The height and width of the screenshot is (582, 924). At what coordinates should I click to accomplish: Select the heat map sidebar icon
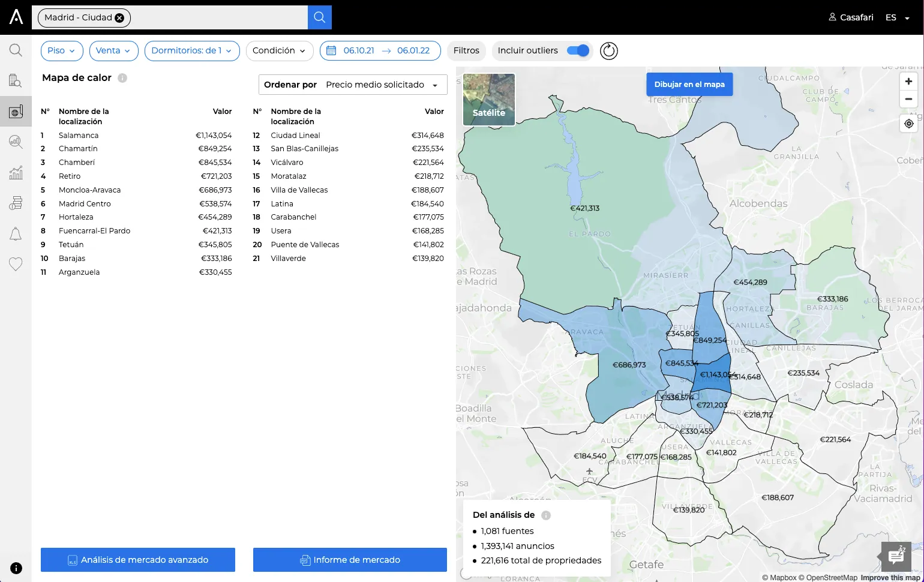[16, 111]
